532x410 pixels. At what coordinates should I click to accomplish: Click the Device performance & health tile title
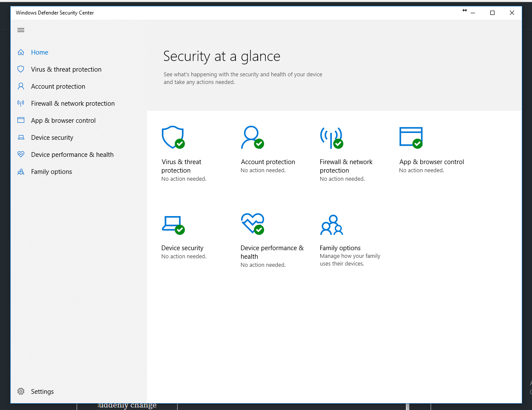tap(272, 252)
